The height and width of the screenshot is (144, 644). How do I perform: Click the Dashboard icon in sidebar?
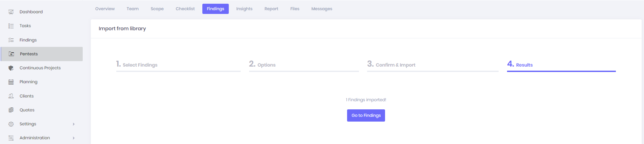[11, 12]
